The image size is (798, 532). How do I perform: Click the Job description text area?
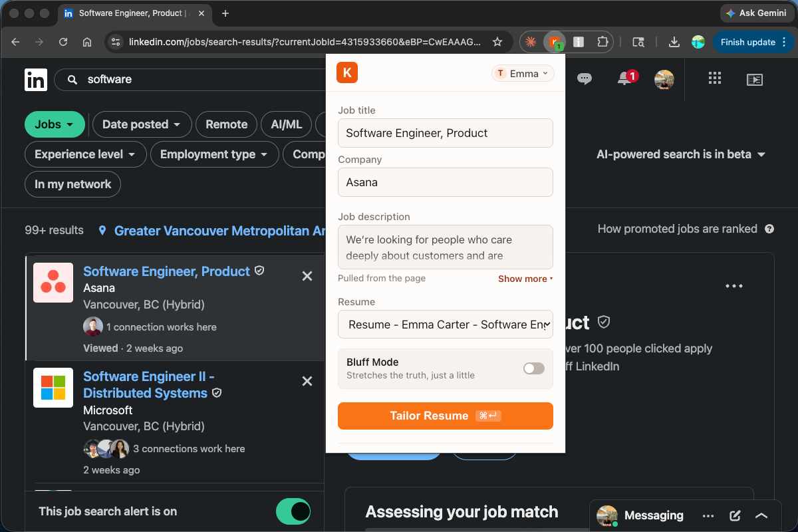pyautogui.click(x=446, y=247)
